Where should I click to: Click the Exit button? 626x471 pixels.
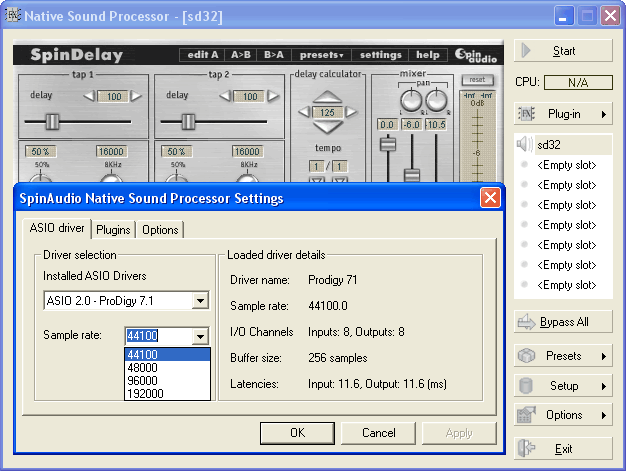tap(563, 449)
